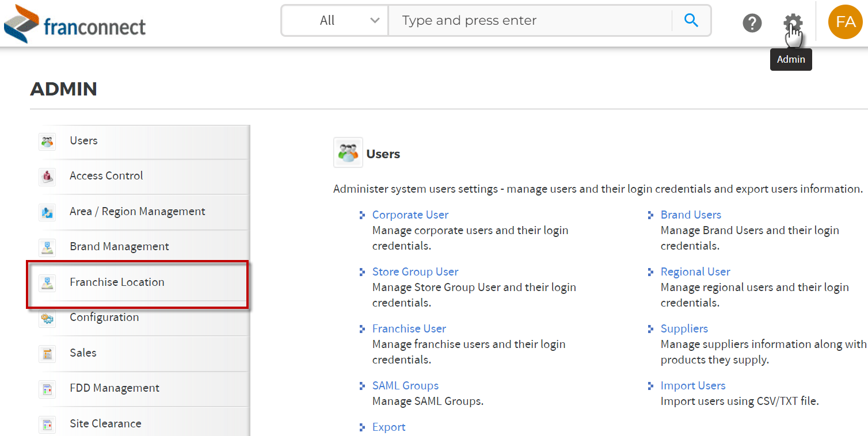
Task: Click the bullet beside Franchise User
Action: 362,329
